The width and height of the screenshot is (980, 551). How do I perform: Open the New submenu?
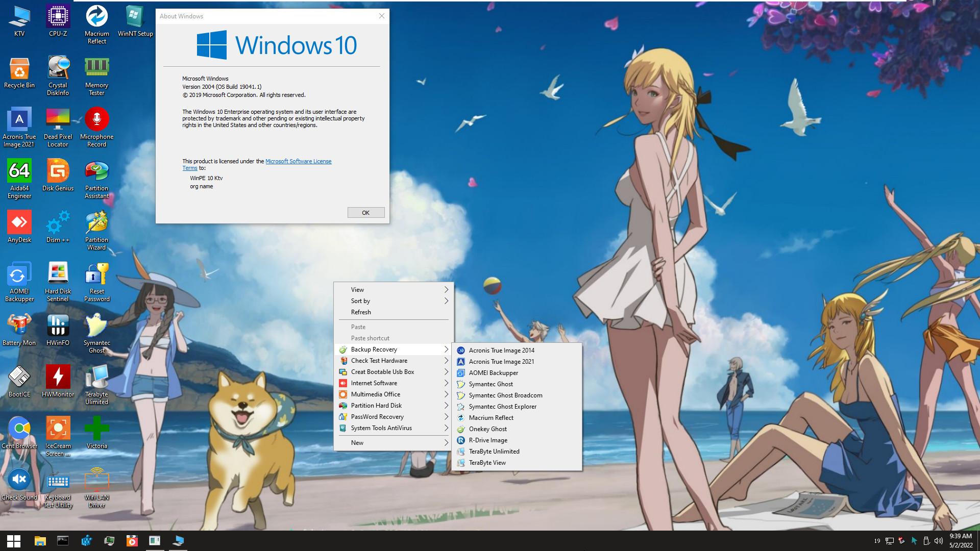394,443
